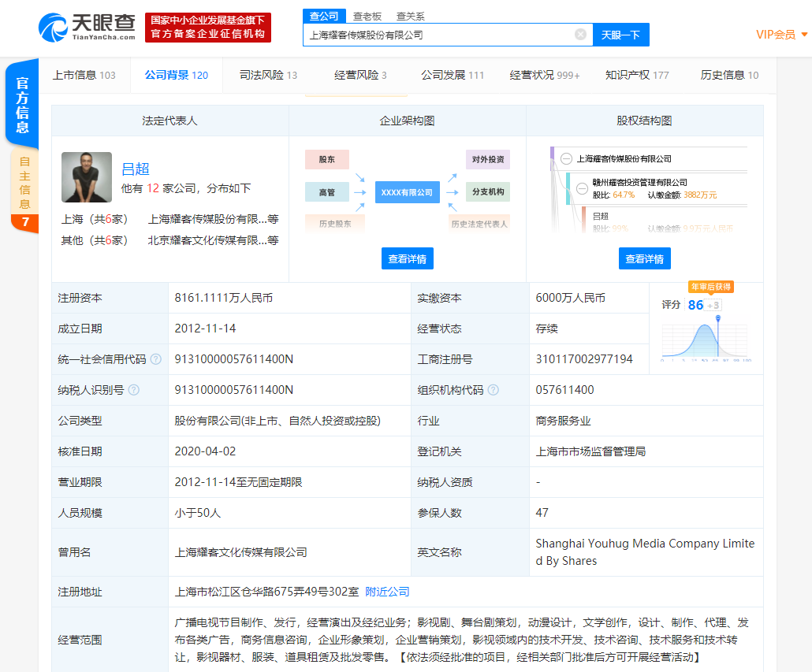The height and width of the screenshot is (672, 812).
Task: Click the 股东 box in structure diagram
Action: [326, 159]
